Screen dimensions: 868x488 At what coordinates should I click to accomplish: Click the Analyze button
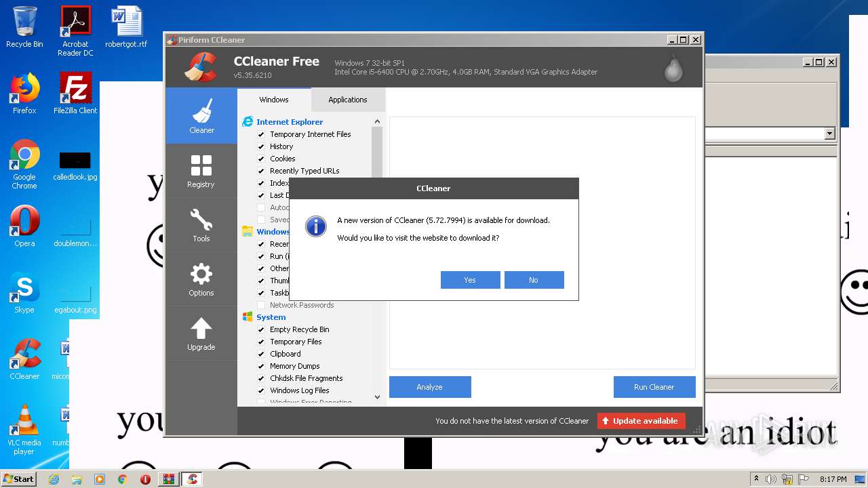[430, 387]
